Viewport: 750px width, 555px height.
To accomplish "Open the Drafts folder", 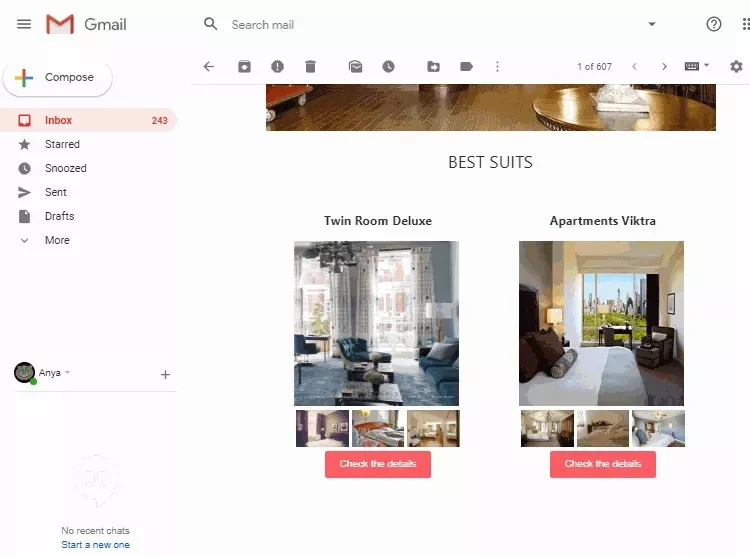I will (x=59, y=216).
